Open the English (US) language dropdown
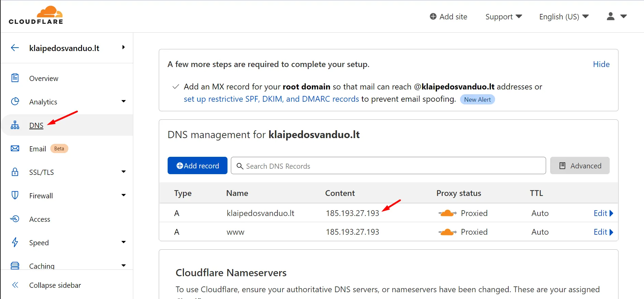This screenshot has height=299, width=644. (x=564, y=17)
